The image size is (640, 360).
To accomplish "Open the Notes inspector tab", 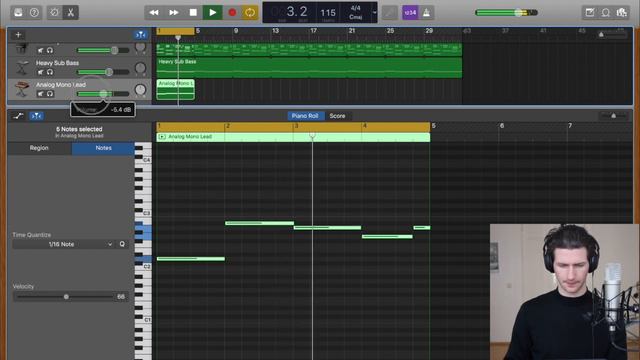I will [x=103, y=148].
